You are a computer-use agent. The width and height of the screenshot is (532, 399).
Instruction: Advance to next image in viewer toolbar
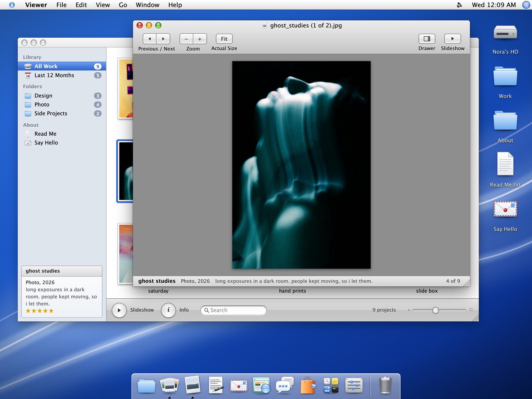pos(163,39)
